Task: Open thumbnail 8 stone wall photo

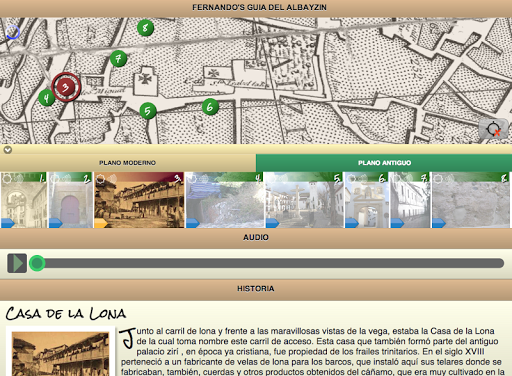Action: coord(470,200)
